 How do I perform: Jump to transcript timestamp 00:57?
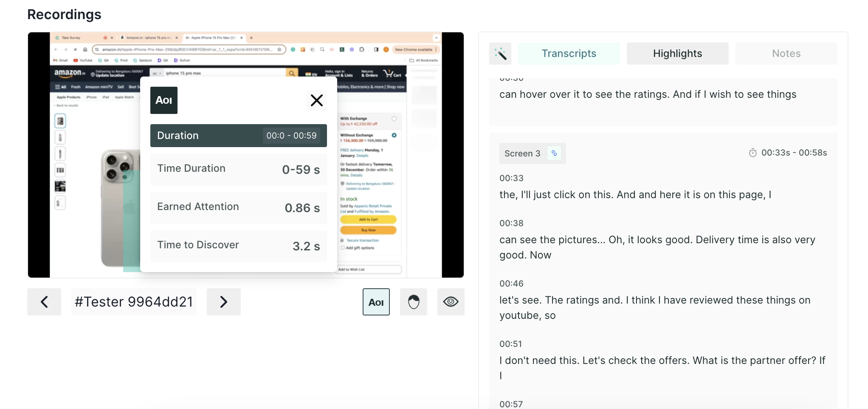pyautogui.click(x=511, y=404)
